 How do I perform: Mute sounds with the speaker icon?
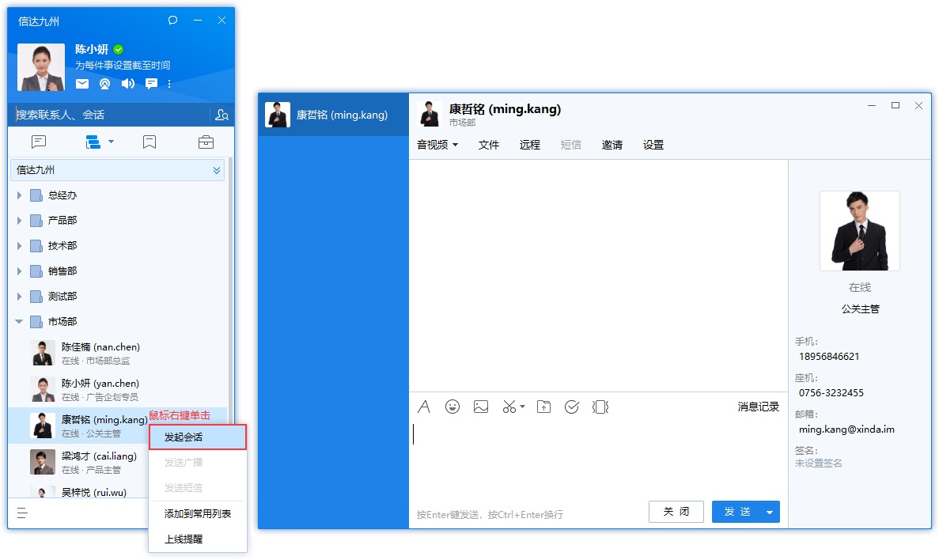coord(128,83)
